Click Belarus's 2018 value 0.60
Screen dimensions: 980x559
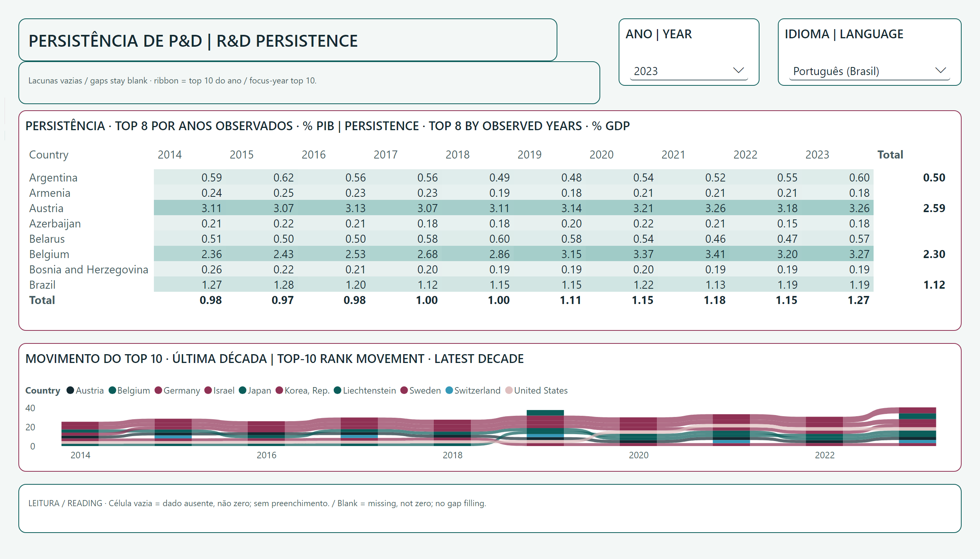(500, 239)
